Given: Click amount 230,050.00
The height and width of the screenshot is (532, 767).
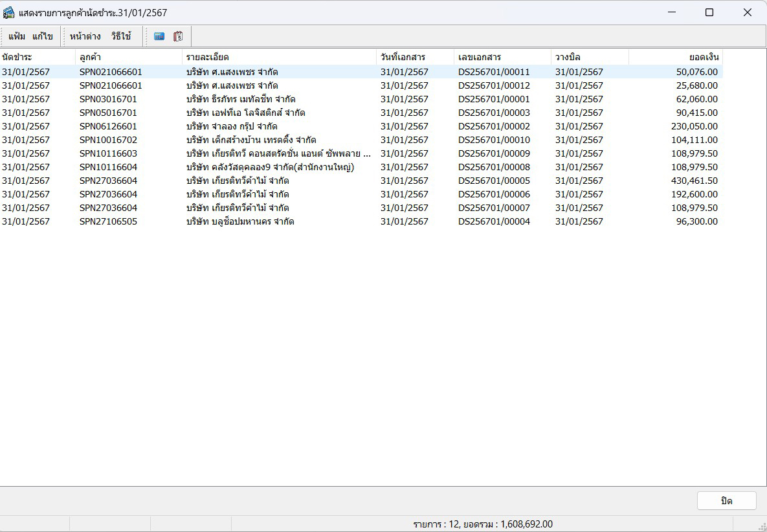Looking at the screenshot, I should 694,127.
